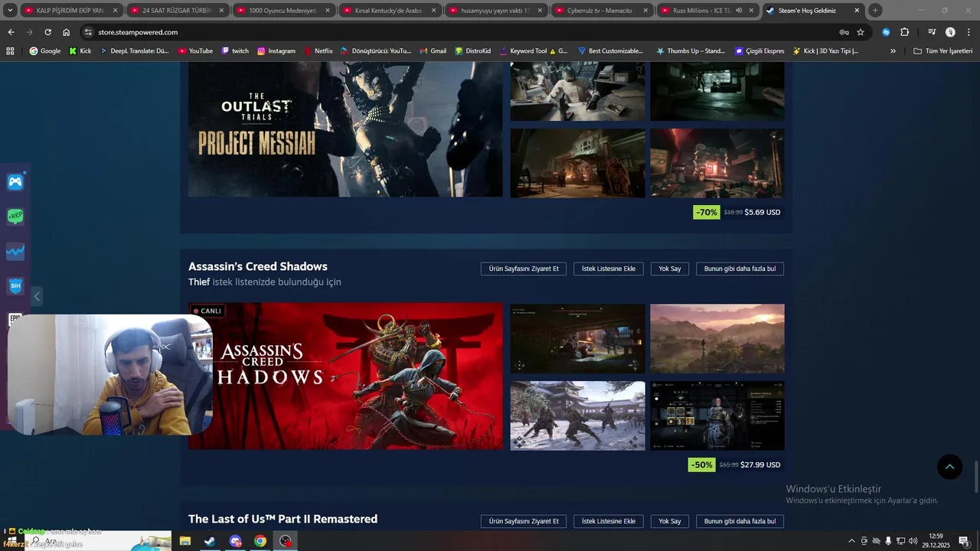Open the Instagram bookmark
The height and width of the screenshot is (551, 980).
tap(276, 51)
